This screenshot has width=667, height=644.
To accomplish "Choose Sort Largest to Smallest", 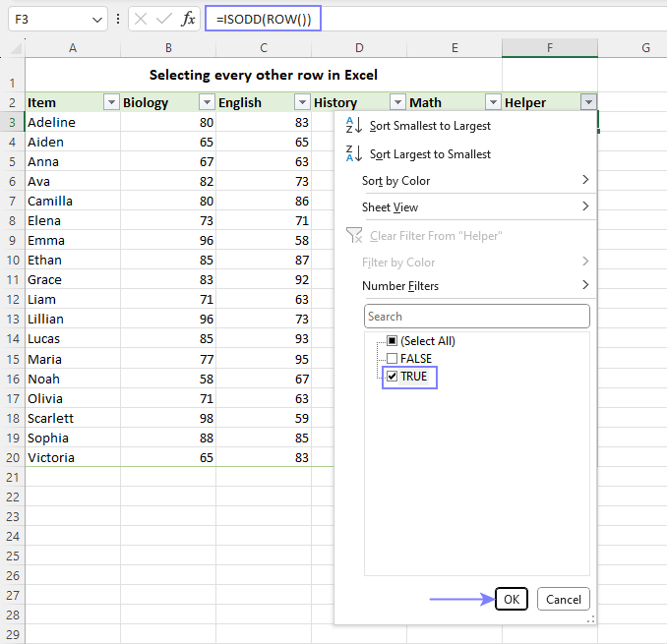I will click(x=430, y=154).
